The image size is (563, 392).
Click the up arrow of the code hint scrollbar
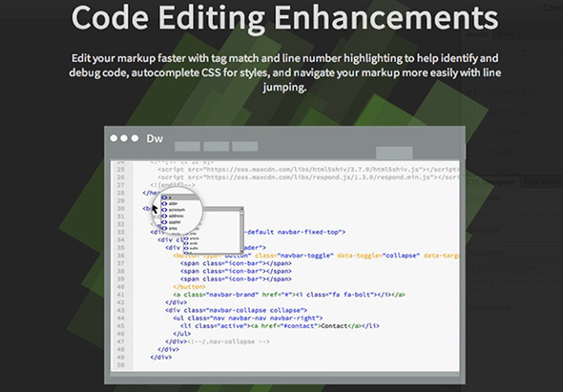(242, 209)
